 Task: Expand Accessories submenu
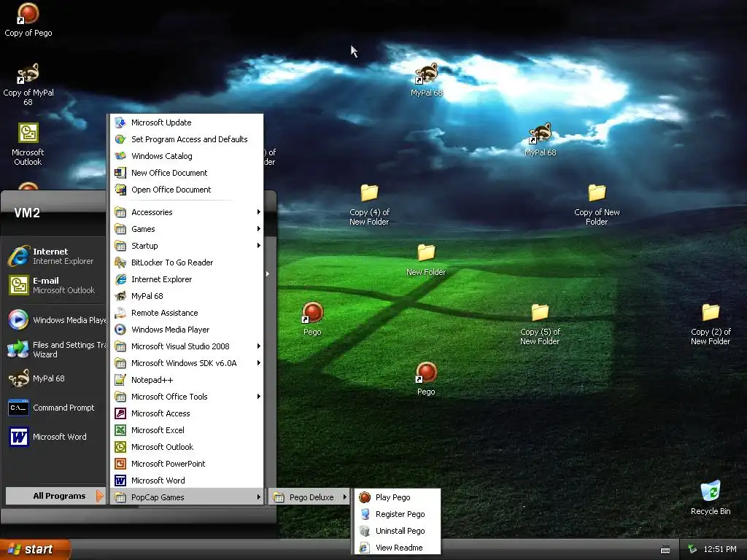coord(187,212)
